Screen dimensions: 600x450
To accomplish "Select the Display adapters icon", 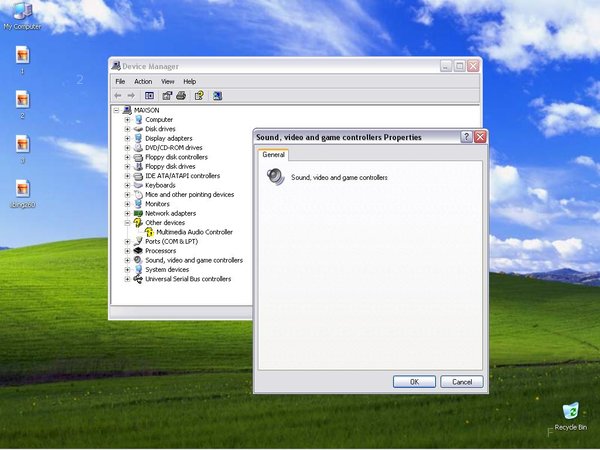I will [x=139, y=139].
